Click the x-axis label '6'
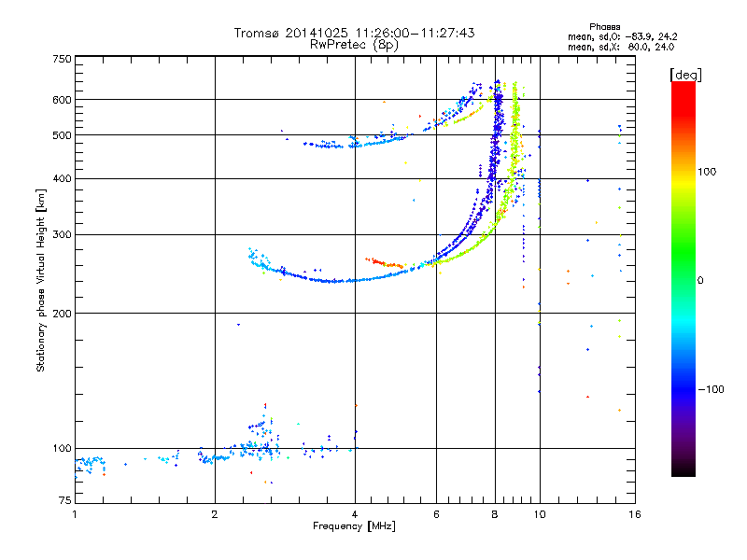 click(x=436, y=514)
